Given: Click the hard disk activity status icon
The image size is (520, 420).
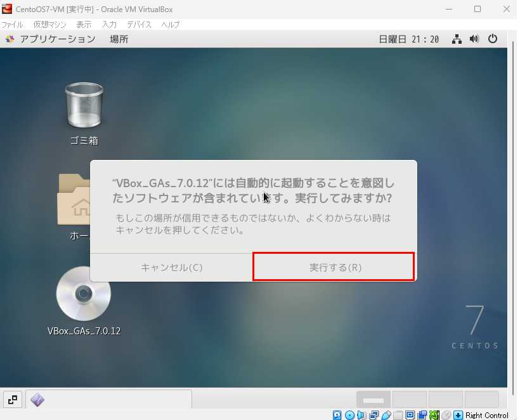Looking at the screenshot, I should point(337,416).
